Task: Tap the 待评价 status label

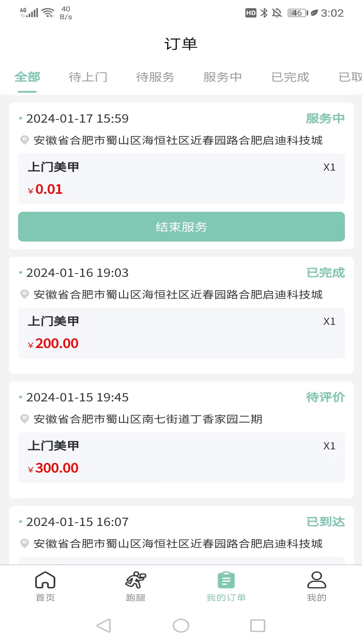Action: click(325, 397)
